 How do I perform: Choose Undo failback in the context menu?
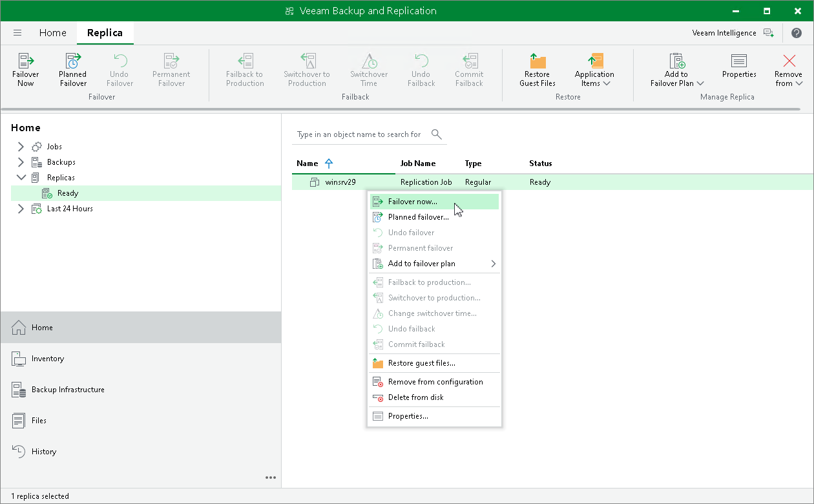[434, 329]
